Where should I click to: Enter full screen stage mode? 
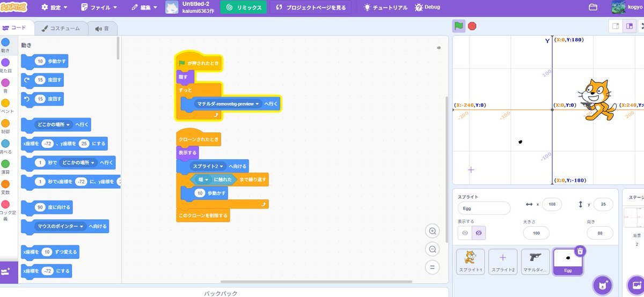pos(642,26)
